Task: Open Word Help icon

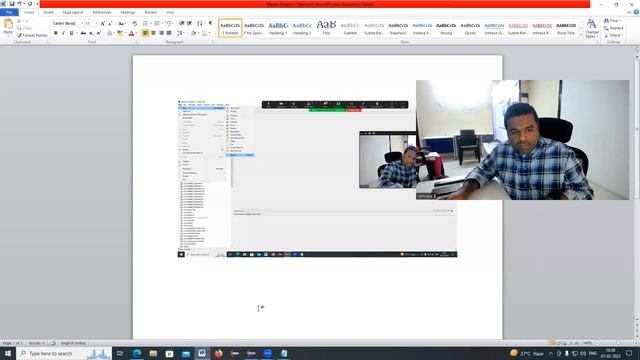Action: [x=636, y=12]
